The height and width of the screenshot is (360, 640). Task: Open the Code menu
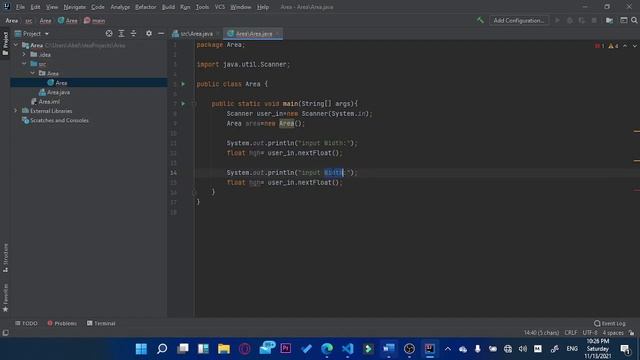point(98,7)
